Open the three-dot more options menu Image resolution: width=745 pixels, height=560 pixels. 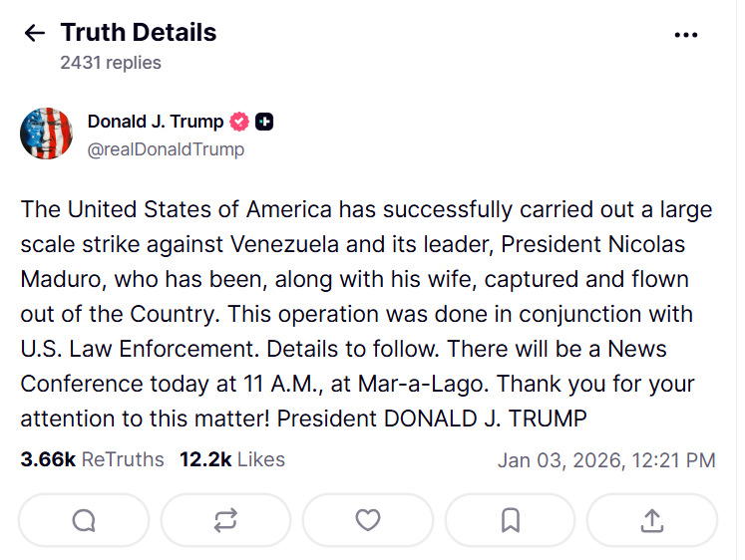[x=686, y=34]
